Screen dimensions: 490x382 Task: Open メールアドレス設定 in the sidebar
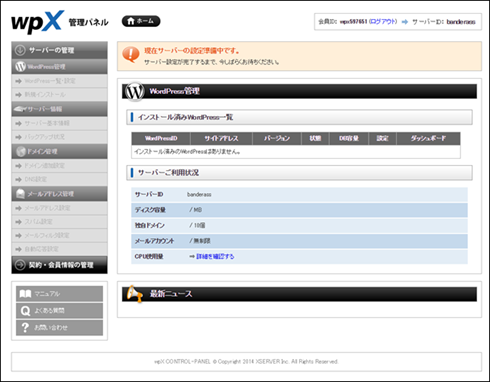59,208
